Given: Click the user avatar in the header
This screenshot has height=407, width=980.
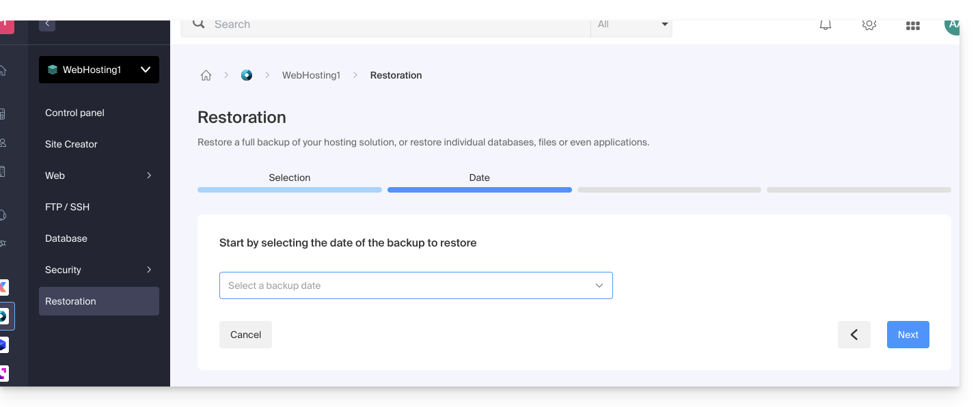Looking at the screenshot, I should 952,25.
